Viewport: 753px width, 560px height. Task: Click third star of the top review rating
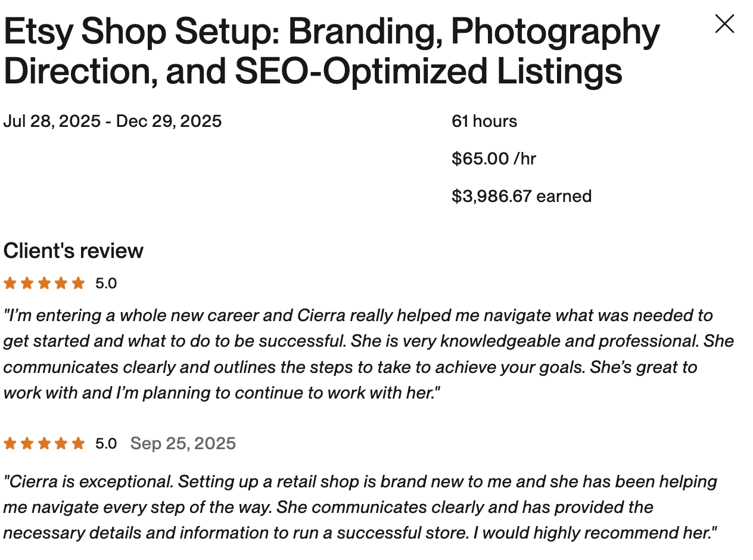pos(44,283)
